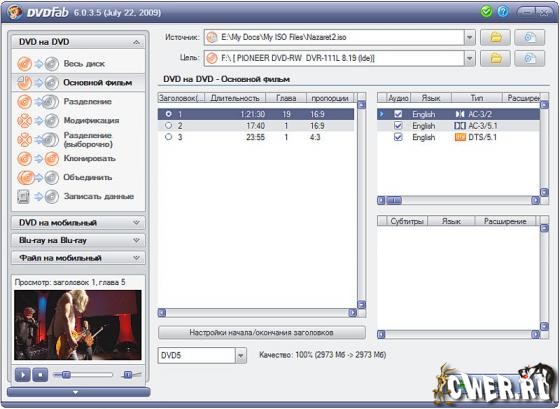This screenshot has height=409, width=560.
Task: Click the AC-3/2 audio type icon
Action: click(x=460, y=114)
